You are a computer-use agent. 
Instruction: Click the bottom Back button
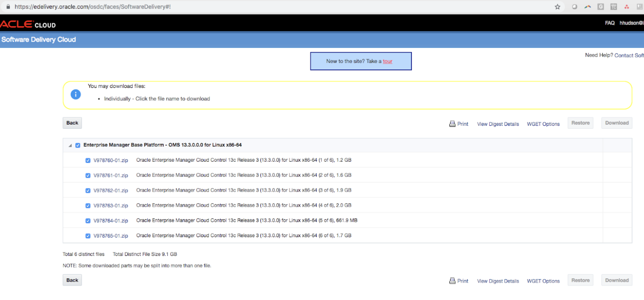72,280
